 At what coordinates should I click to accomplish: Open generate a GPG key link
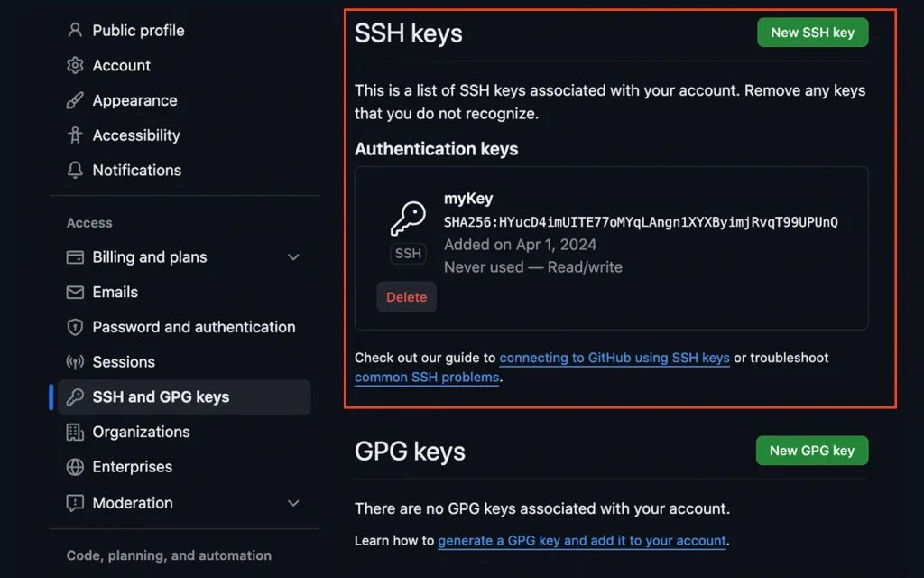pos(582,541)
